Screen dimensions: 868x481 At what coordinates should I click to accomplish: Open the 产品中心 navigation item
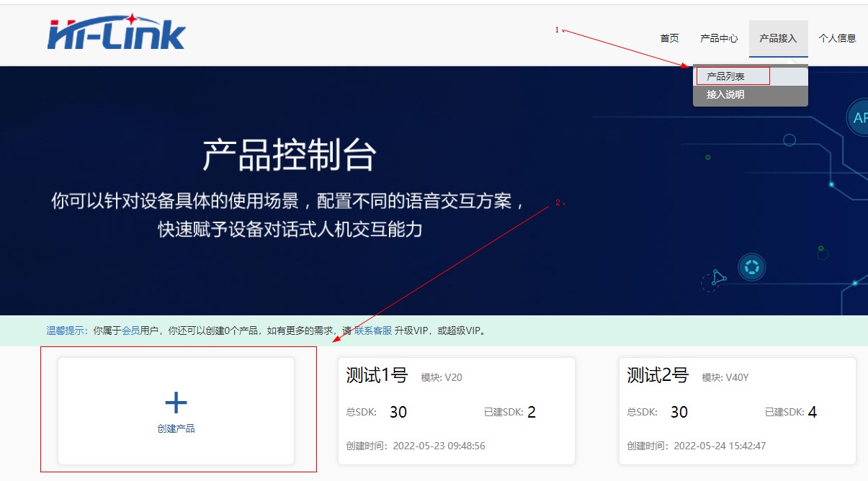(x=719, y=38)
